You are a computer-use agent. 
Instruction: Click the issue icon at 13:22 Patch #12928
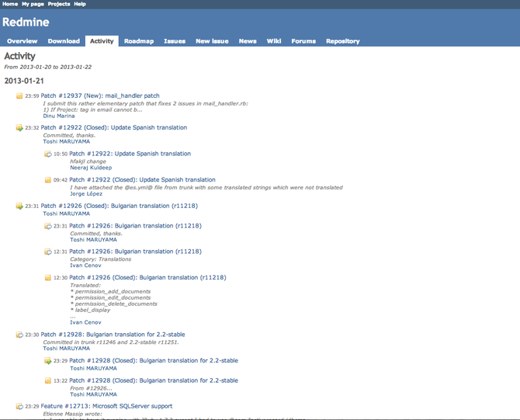48,380
